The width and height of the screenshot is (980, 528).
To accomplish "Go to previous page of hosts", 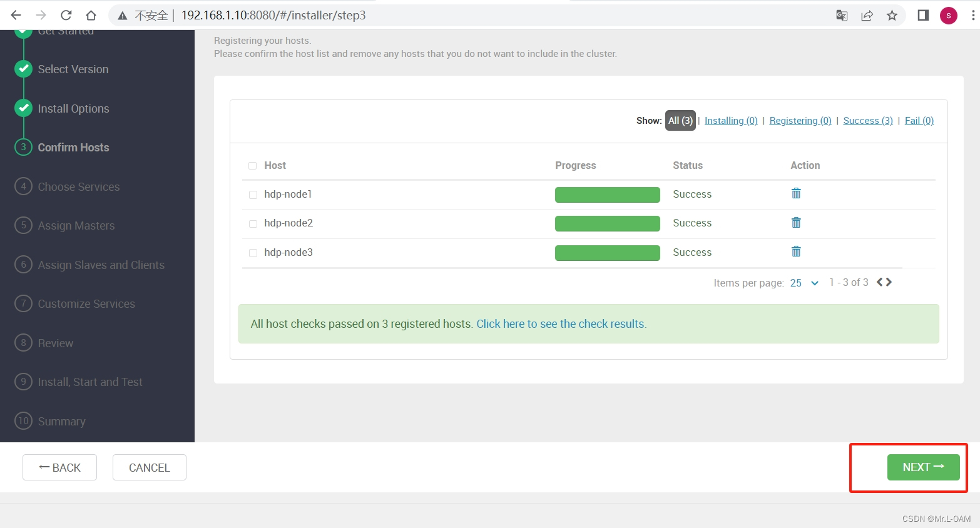I will coord(880,282).
